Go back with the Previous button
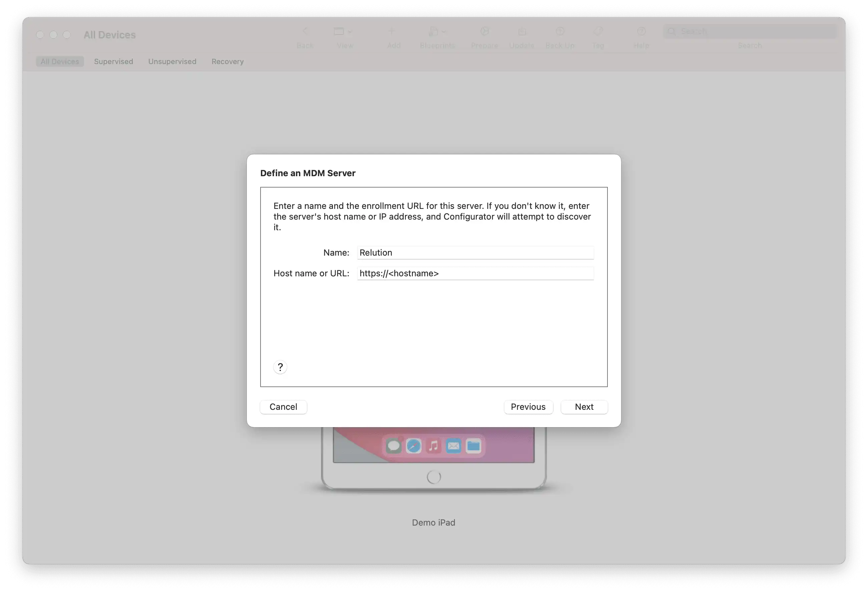The width and height of the screenshot is (868, 592). [528, 407]
